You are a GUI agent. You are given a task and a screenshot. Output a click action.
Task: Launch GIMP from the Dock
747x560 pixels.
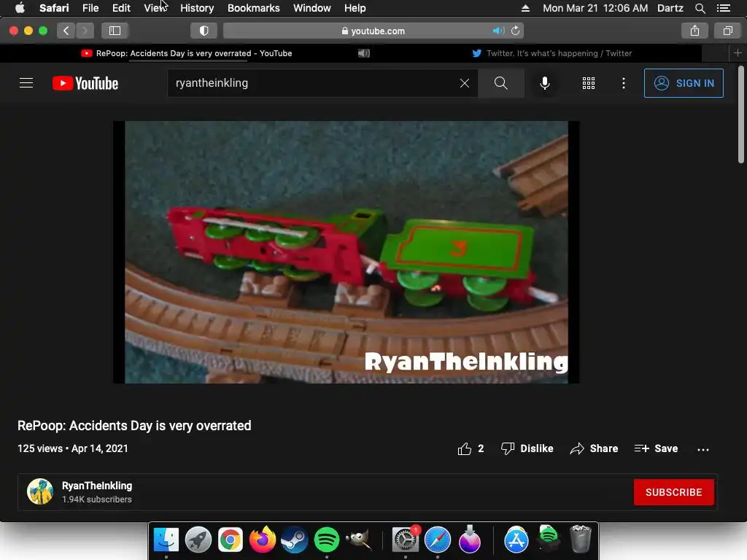click(x=358, y=540)
